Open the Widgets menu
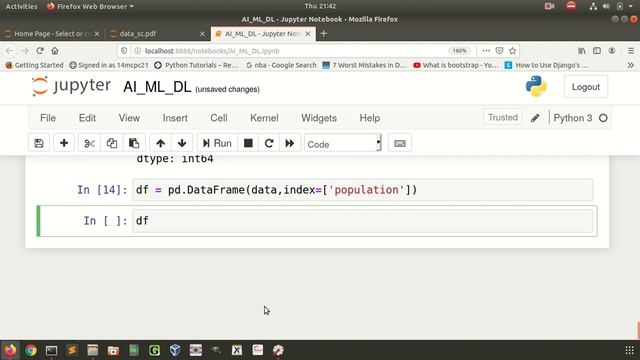This screenshot has height=360, width=640. click(319, 118)
